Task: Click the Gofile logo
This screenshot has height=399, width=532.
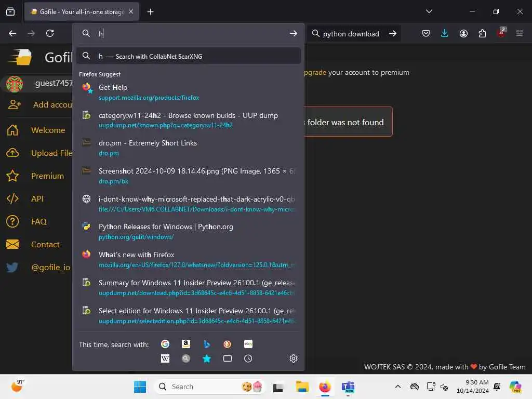Action: 21,57
